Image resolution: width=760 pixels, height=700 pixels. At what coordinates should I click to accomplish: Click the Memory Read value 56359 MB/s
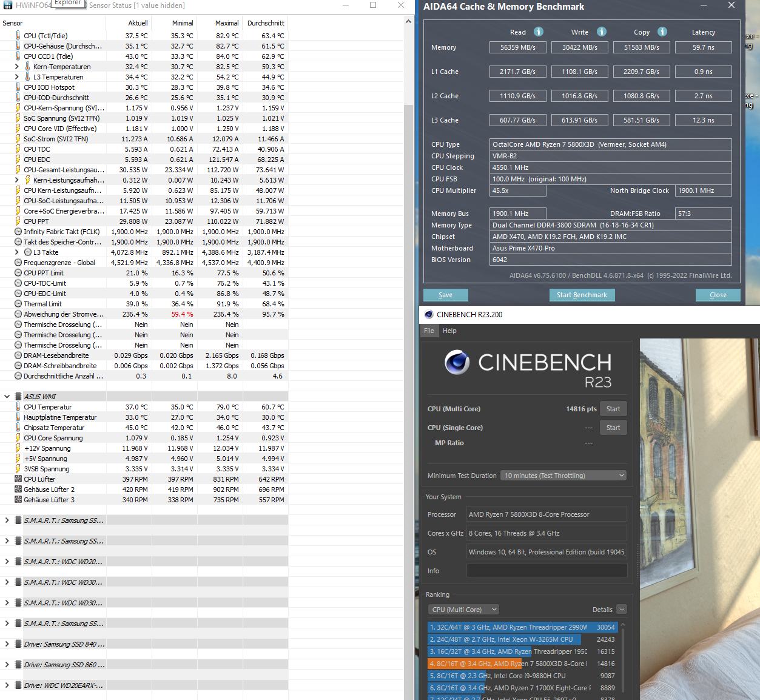(517, 47)
